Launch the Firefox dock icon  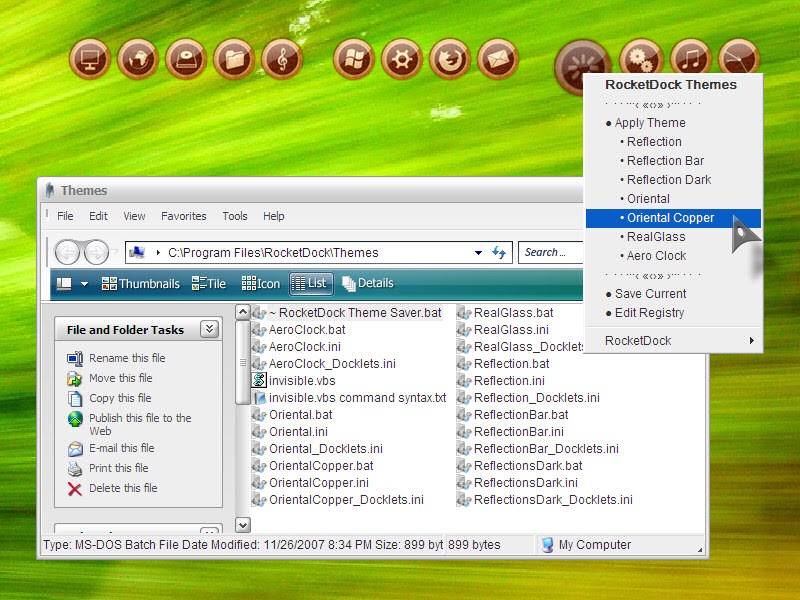point(450,59)
